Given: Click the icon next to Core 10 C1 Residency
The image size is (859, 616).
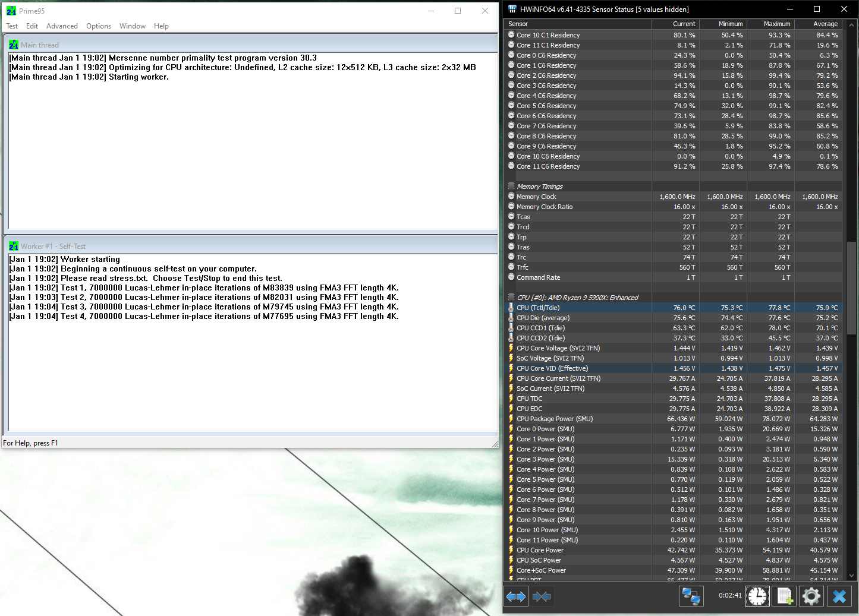Looking at the screenshot, I should (511, 35).
